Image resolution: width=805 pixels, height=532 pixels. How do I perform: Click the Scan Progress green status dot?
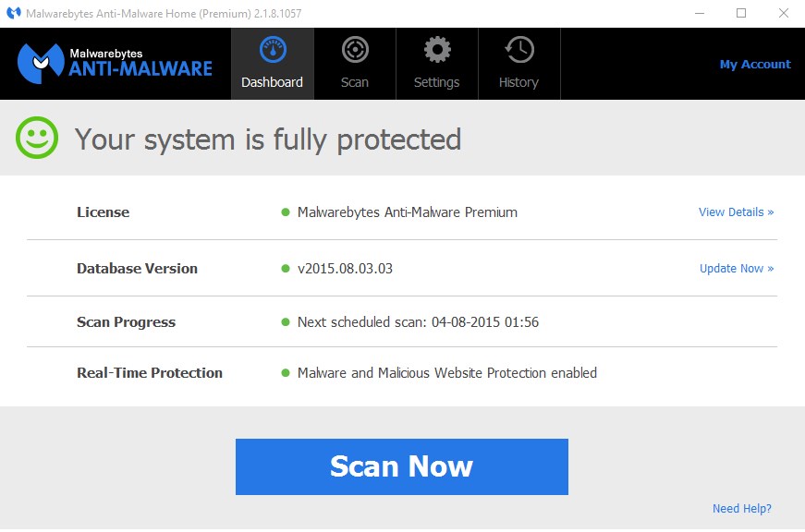[x=286, y=322]
